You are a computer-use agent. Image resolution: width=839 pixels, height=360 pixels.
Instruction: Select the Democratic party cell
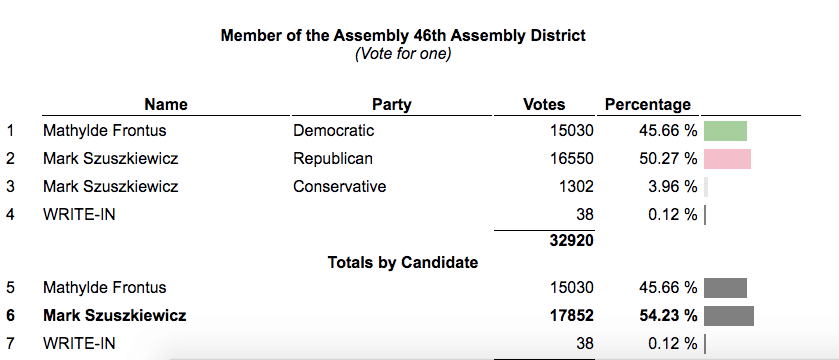333,131
